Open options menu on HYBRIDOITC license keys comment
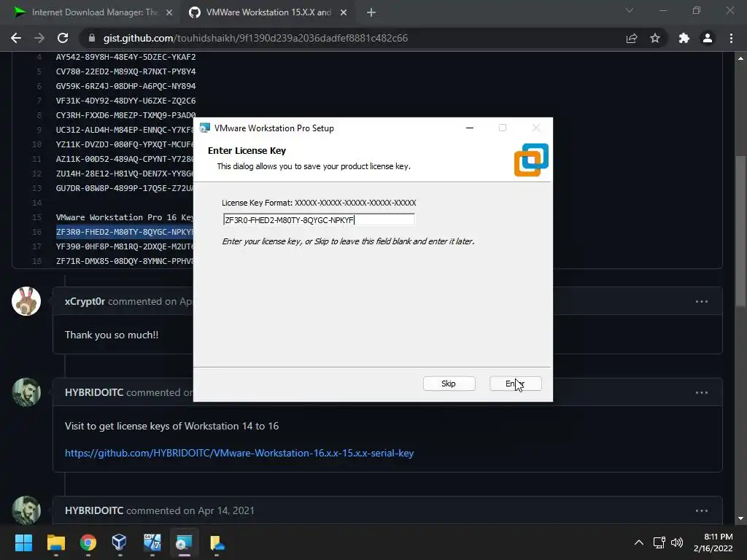747x560 pixels. click(x=702, y=393)
